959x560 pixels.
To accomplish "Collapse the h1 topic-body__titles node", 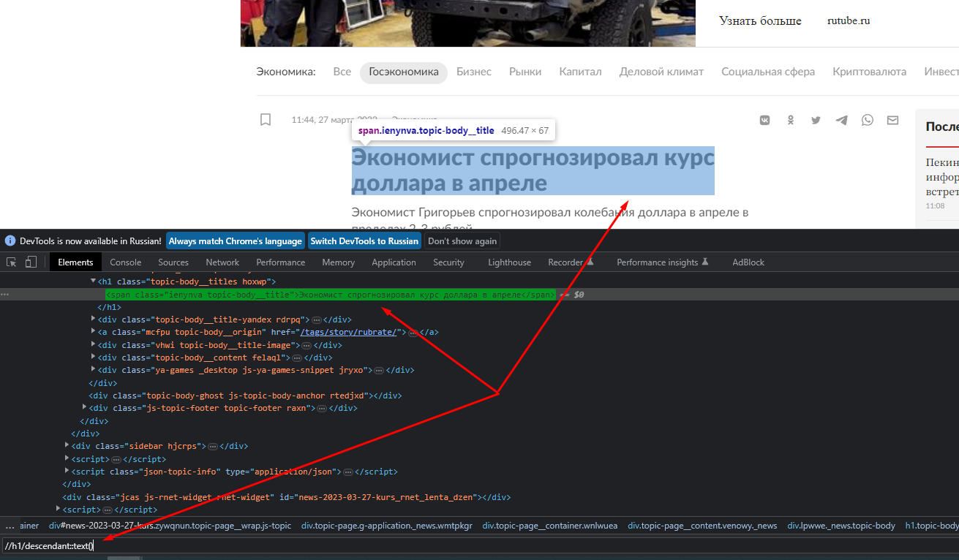I will 93,281.
